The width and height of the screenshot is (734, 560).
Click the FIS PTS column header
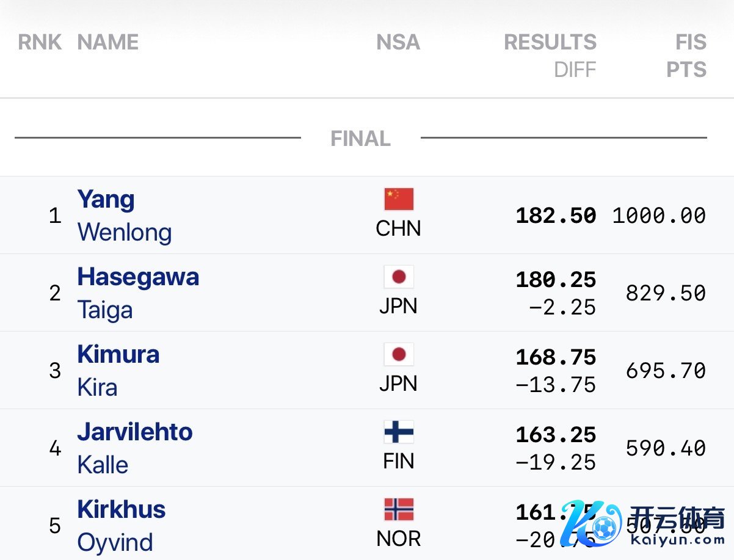[x=688, y=55]
